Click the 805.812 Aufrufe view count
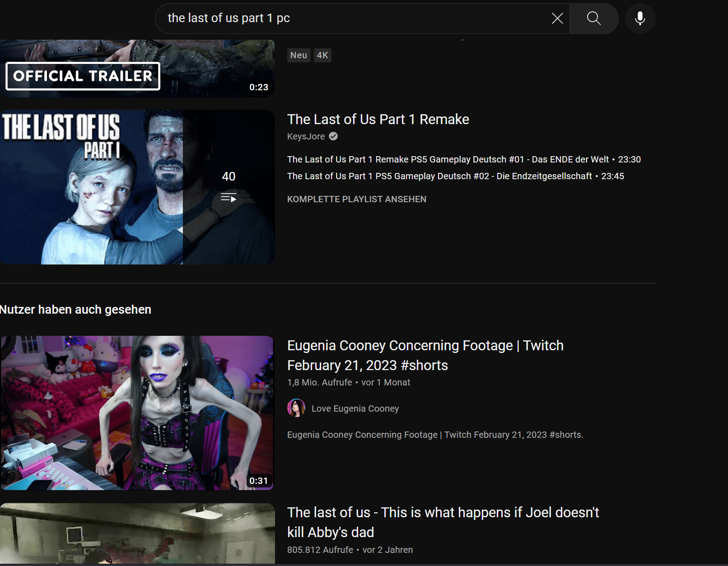 coord(320,550)
